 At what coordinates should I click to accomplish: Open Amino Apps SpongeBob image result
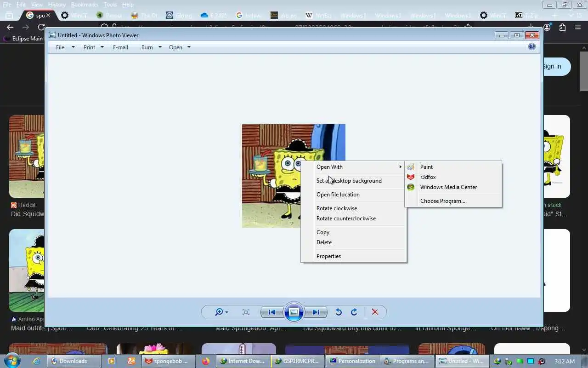click(27, 270)
